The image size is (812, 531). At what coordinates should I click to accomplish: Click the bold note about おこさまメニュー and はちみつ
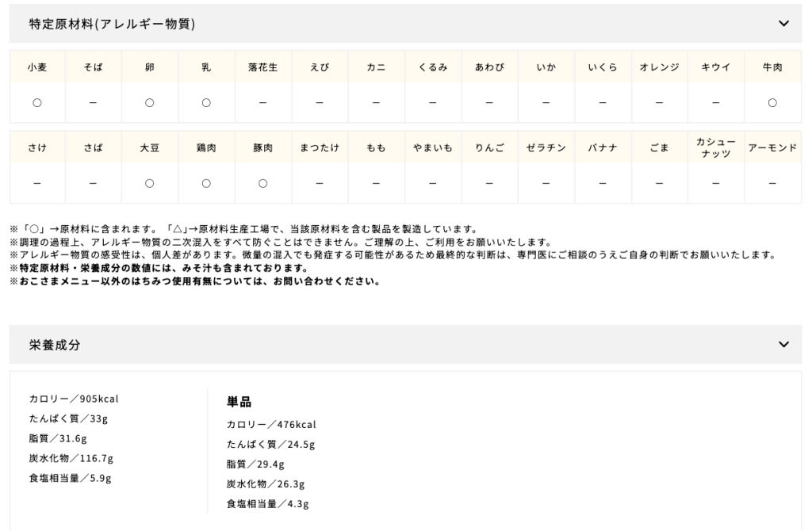click(x=194, y=281)
